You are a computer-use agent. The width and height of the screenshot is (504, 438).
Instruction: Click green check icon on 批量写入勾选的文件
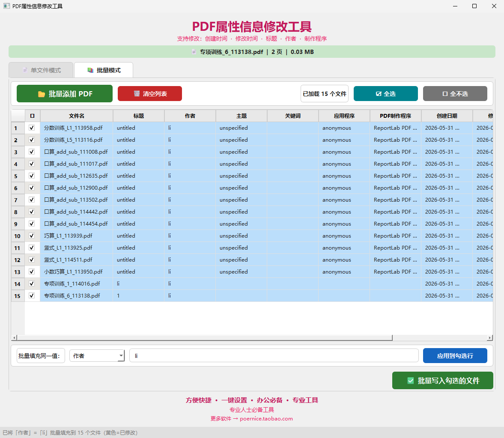(x=411, y=381)
